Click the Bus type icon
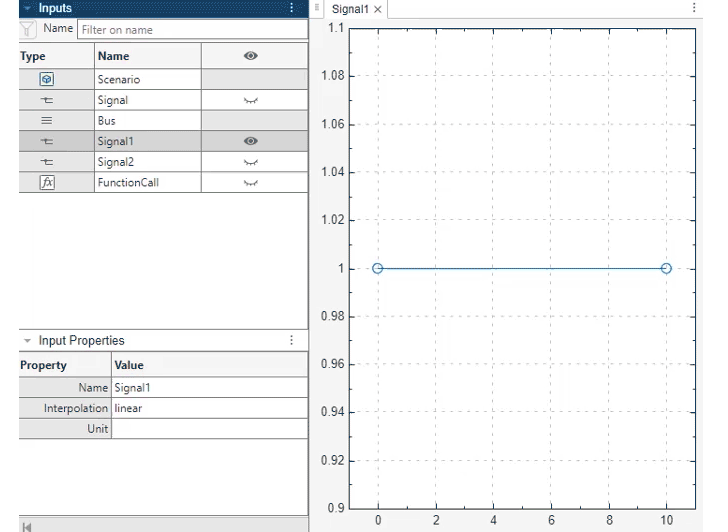The image size is (728, 532). click(47, 121)
